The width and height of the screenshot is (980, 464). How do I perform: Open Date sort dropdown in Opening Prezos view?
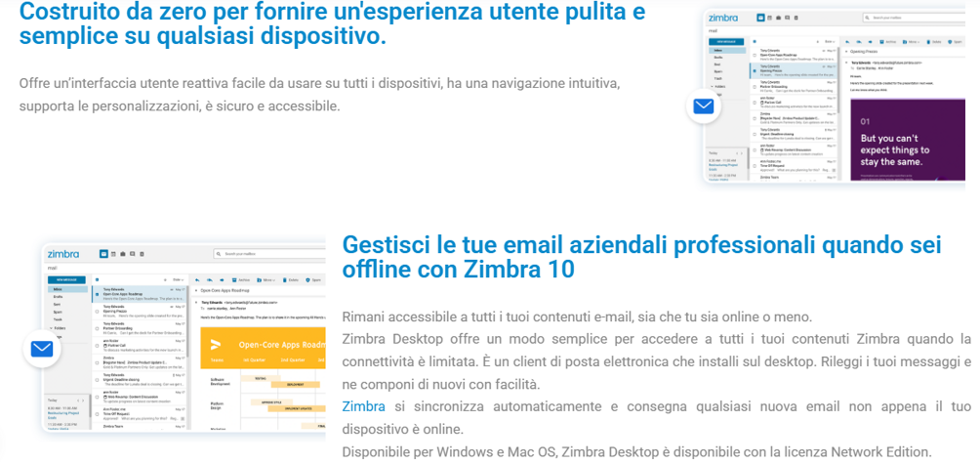[830, 42]
